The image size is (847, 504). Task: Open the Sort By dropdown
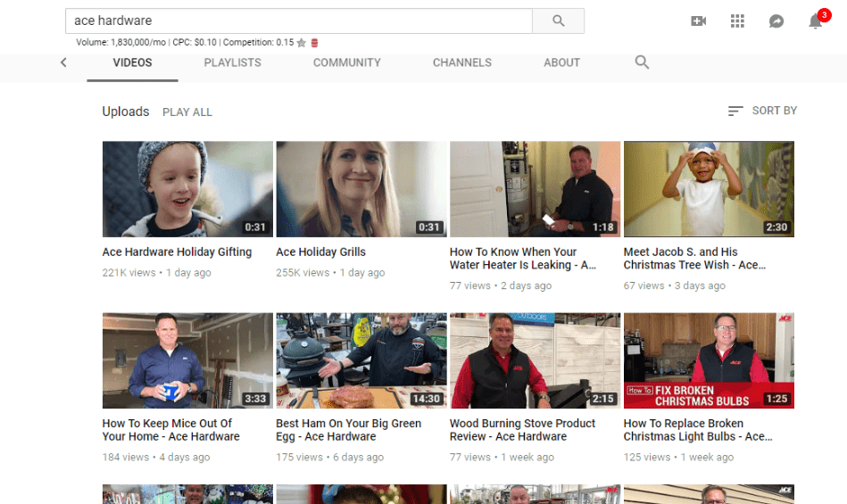762,111
